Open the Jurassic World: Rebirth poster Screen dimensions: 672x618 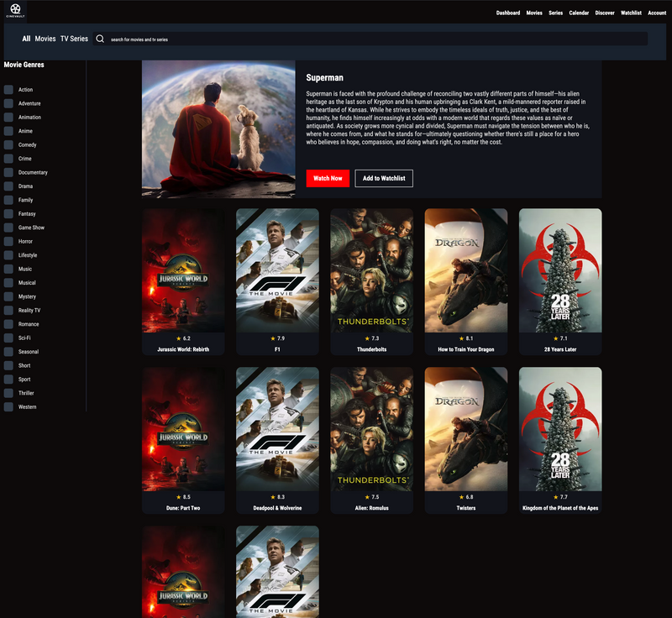click(183, 270)
